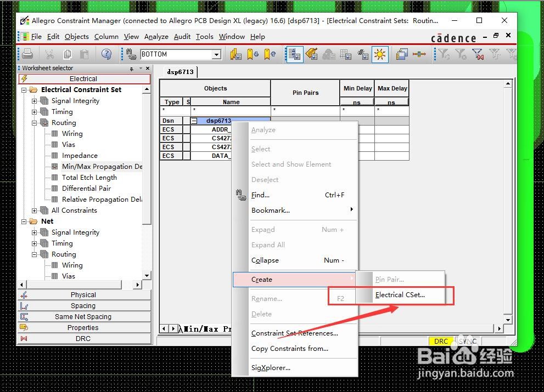544x392 pixels.
Task: Click the Copy icon in toolbar
Action: (x=68, y=54)
